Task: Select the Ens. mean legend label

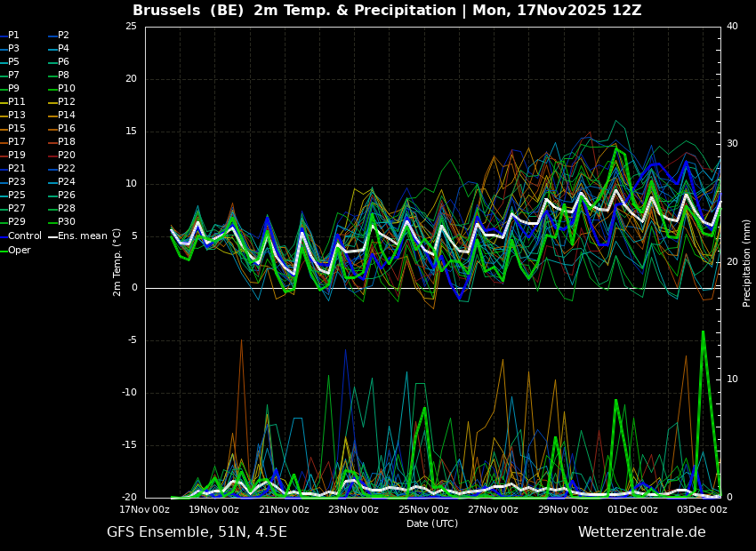Action: 77,236
